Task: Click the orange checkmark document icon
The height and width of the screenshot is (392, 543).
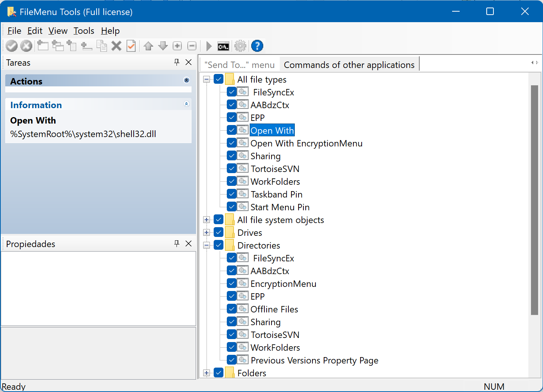Action: 131,46
